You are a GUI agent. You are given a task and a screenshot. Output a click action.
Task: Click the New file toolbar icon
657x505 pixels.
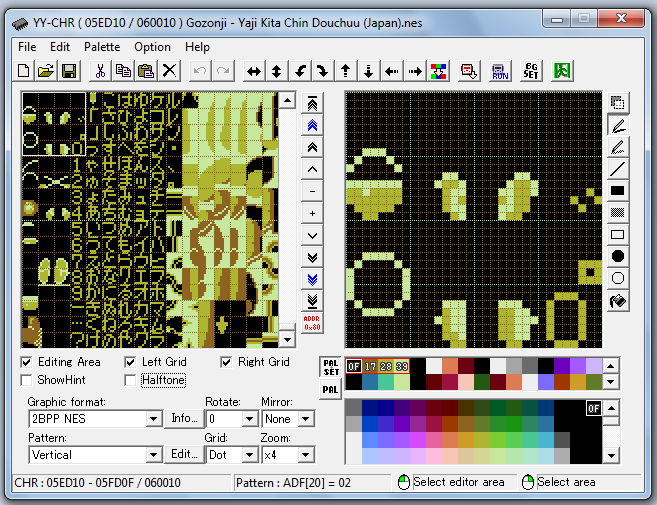pos(24,71)
